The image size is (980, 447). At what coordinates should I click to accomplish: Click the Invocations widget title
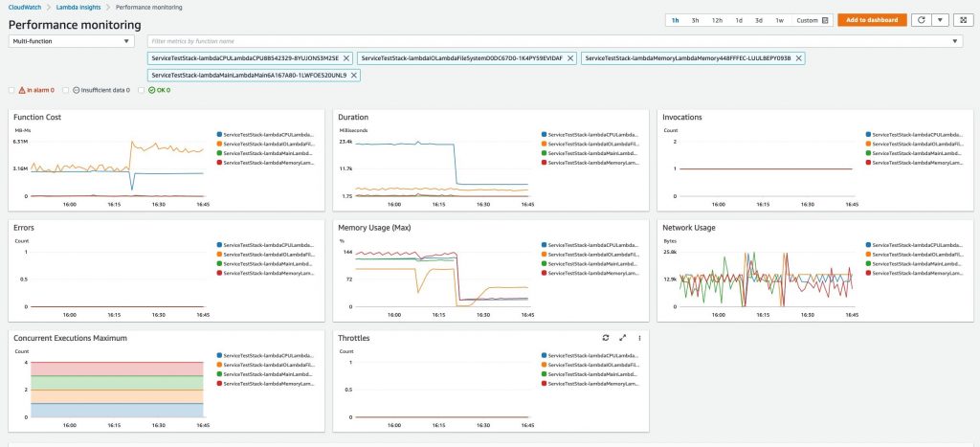[x=681, y=117]
